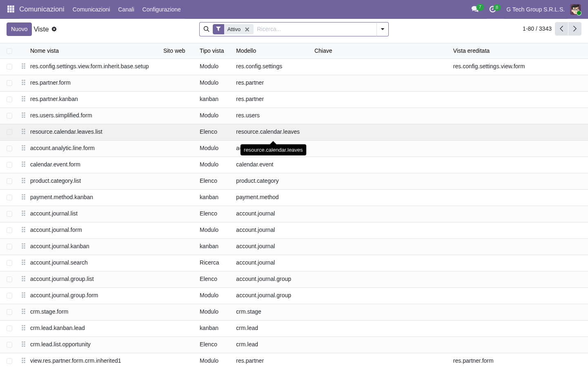The width and height of the screenshot is (588, 368).
Task: Select checkbox for product.category.list row
Action: click(x=9, y=181)
